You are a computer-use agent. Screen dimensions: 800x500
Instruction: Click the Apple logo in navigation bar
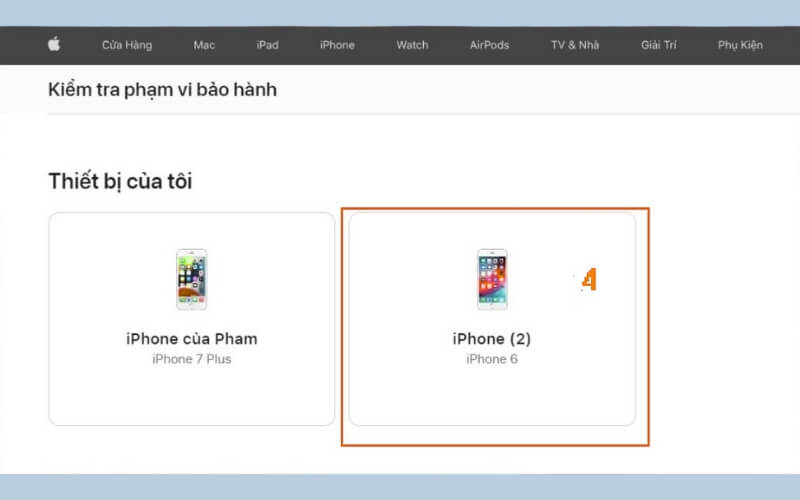[54, 44]
